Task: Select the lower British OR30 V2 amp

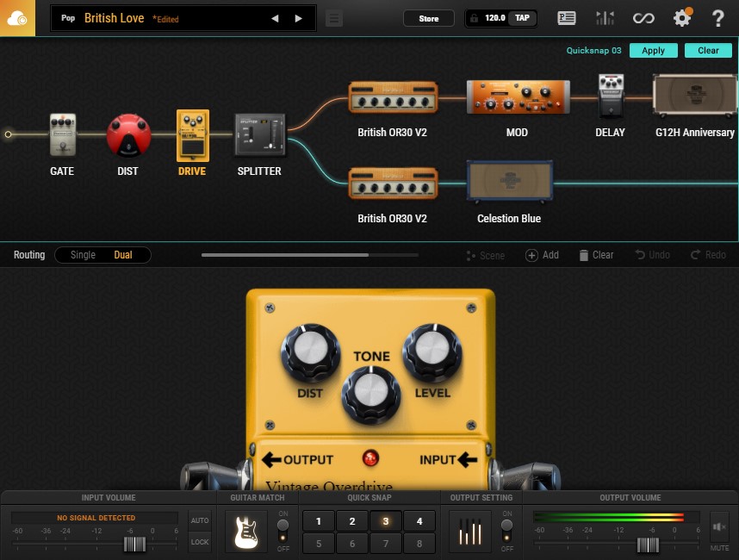Action: coord(393,183)
